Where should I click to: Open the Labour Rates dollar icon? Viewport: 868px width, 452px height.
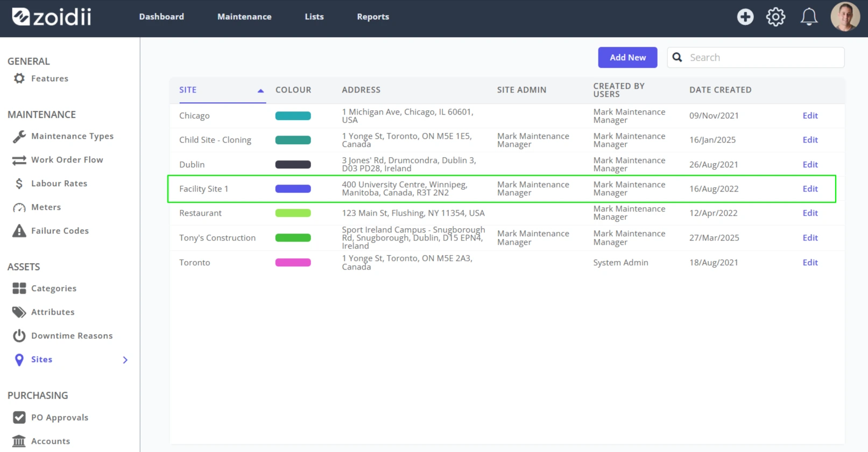tap(19, 183)
